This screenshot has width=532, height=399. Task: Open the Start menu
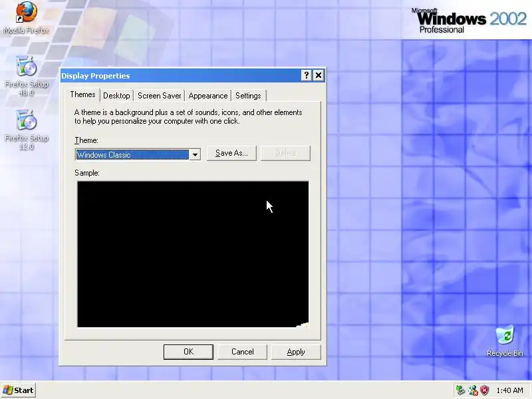(19, 390)
